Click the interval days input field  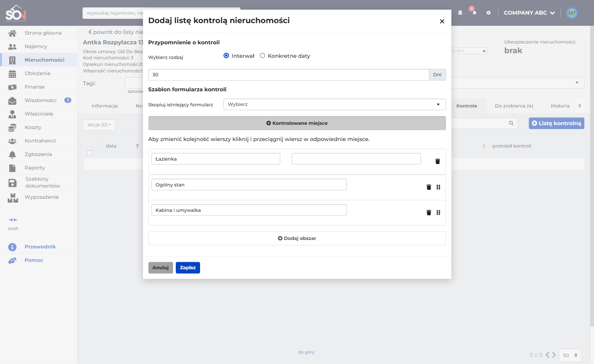pos(289,75)
